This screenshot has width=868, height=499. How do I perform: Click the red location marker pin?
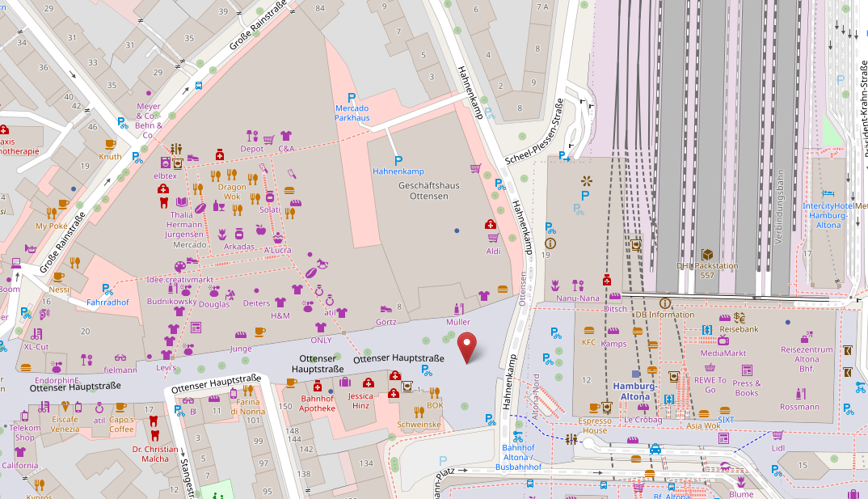(x=467, y=347)
